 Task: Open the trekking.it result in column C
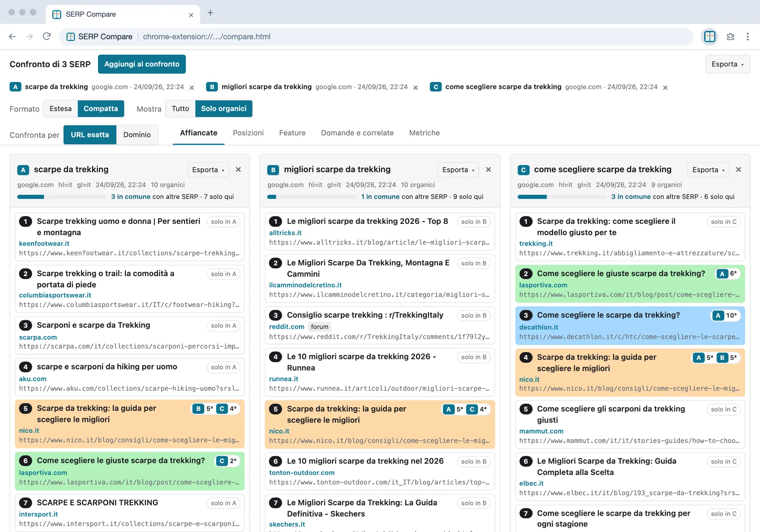(x=536, y=244)
